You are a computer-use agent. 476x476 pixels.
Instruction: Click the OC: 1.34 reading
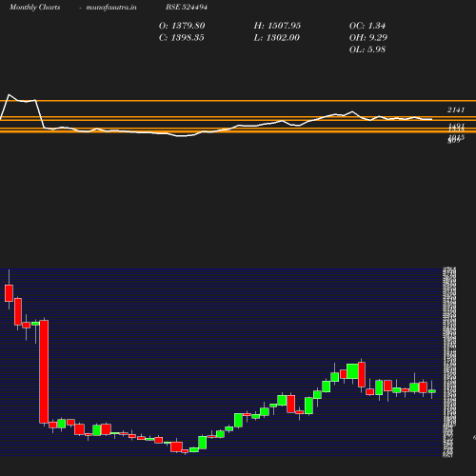pos(367,26)
